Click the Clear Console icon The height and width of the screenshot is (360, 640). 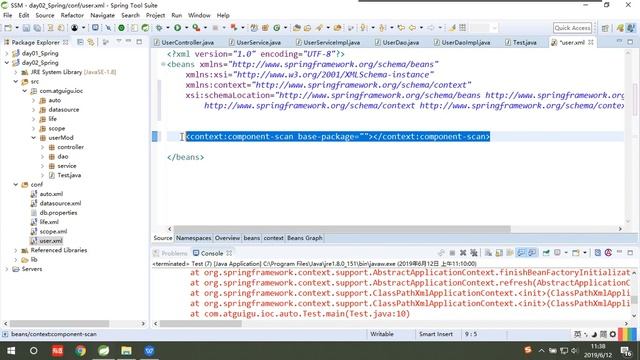click(488, 253)
